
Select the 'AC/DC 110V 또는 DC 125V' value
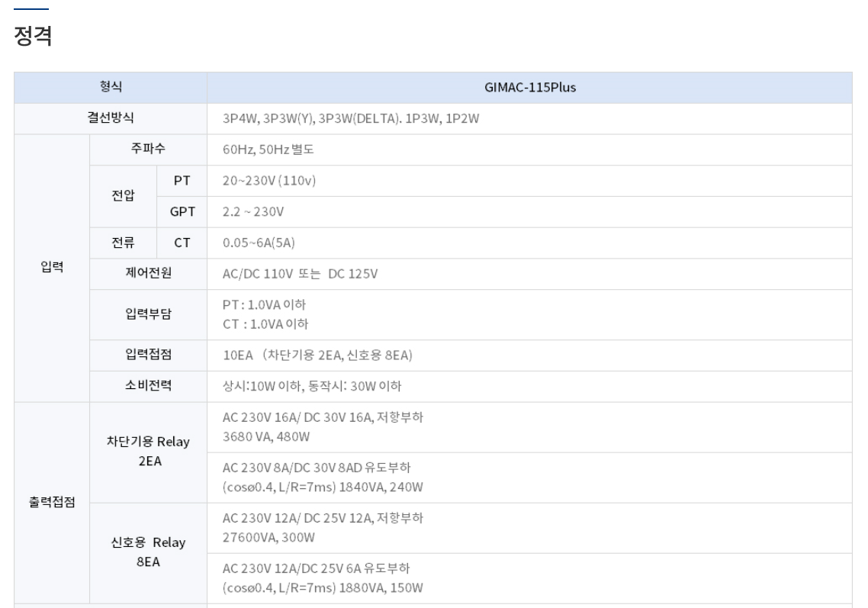[300, 274]
